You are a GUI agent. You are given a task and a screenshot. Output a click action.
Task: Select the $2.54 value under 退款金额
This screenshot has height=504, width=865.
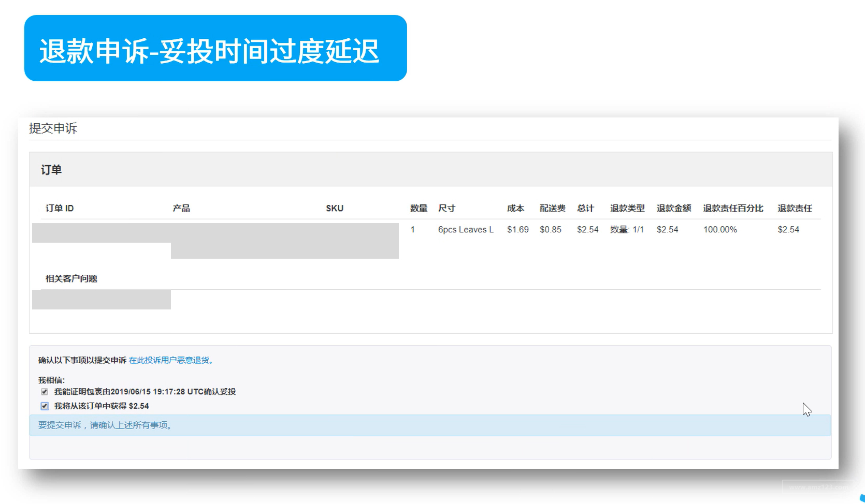click(x=668, y=229)
